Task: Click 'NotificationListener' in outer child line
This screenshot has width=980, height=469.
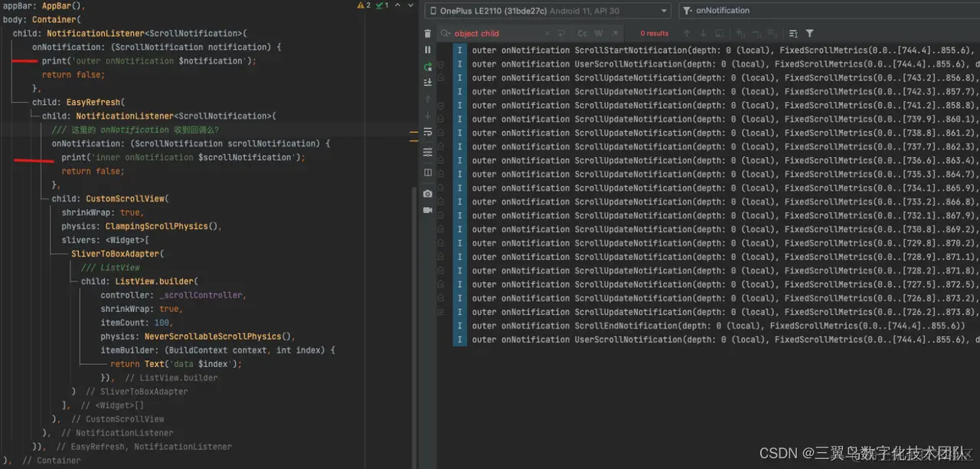Action: pyautogui.click(x=95, y=34)
